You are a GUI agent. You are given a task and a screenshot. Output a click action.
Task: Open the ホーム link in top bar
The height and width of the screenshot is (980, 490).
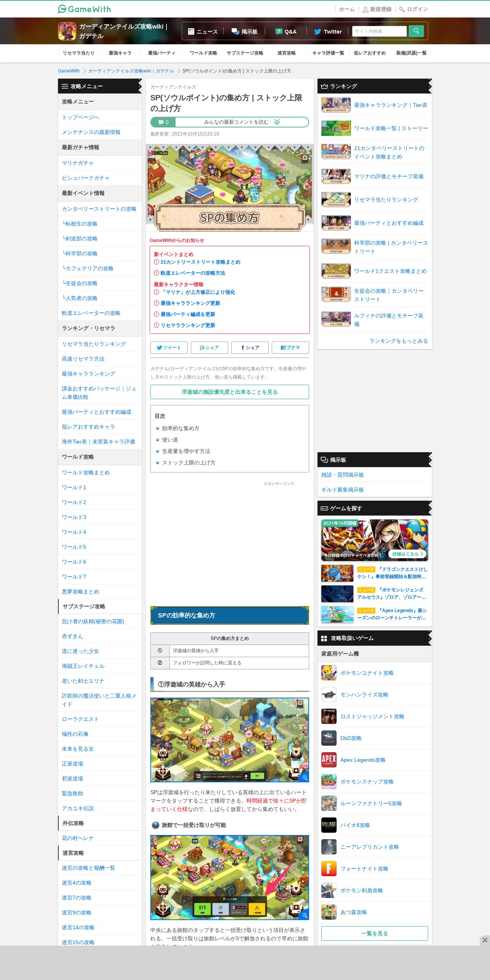tap(347, 10)
